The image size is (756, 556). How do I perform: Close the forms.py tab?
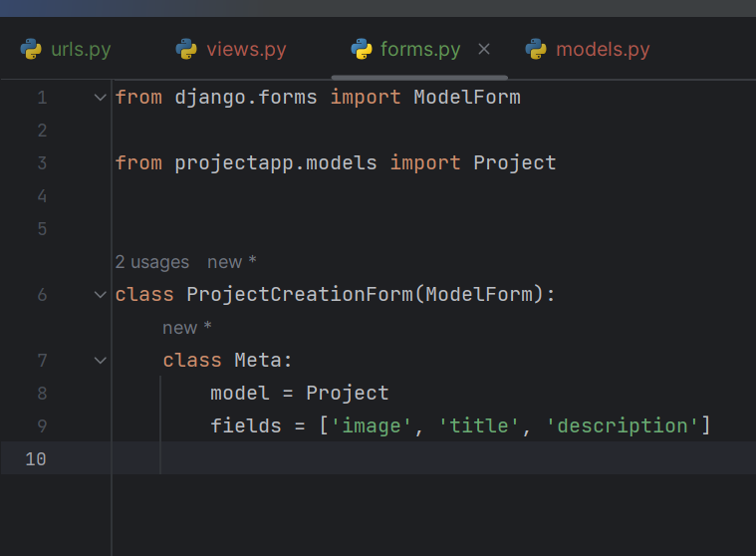coord(484,49)
